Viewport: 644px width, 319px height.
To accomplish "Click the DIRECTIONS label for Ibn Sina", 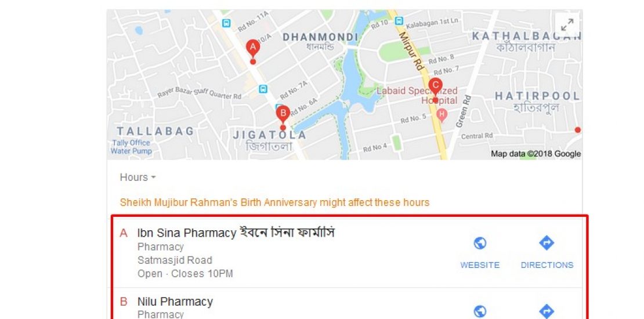I will click(x=547, y=265).
